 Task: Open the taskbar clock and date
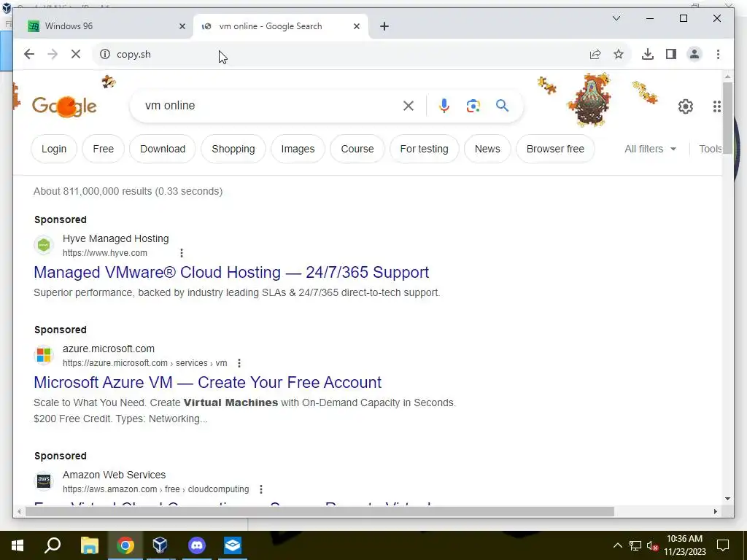pyautogui.click(x=684, y=545)
